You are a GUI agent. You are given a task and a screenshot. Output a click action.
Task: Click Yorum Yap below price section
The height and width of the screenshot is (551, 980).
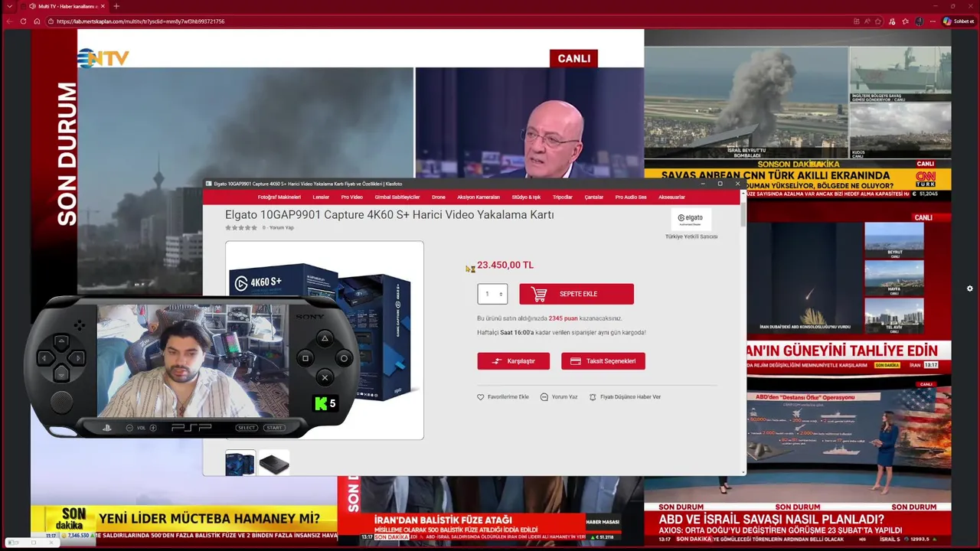559,397
